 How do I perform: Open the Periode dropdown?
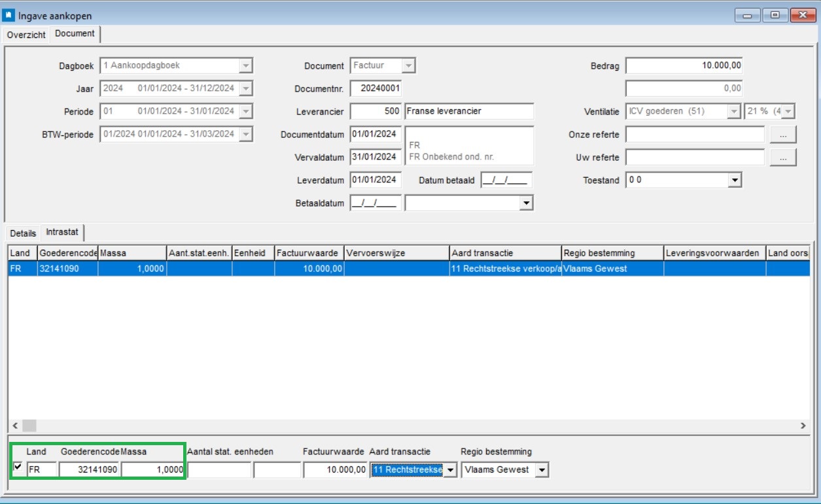(246, 112)
